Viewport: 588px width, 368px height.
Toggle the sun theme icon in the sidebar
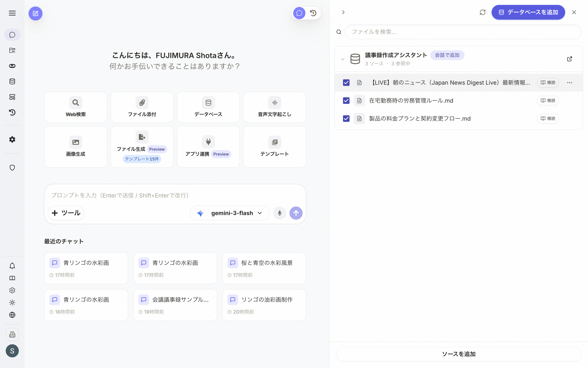pos(12,303)
